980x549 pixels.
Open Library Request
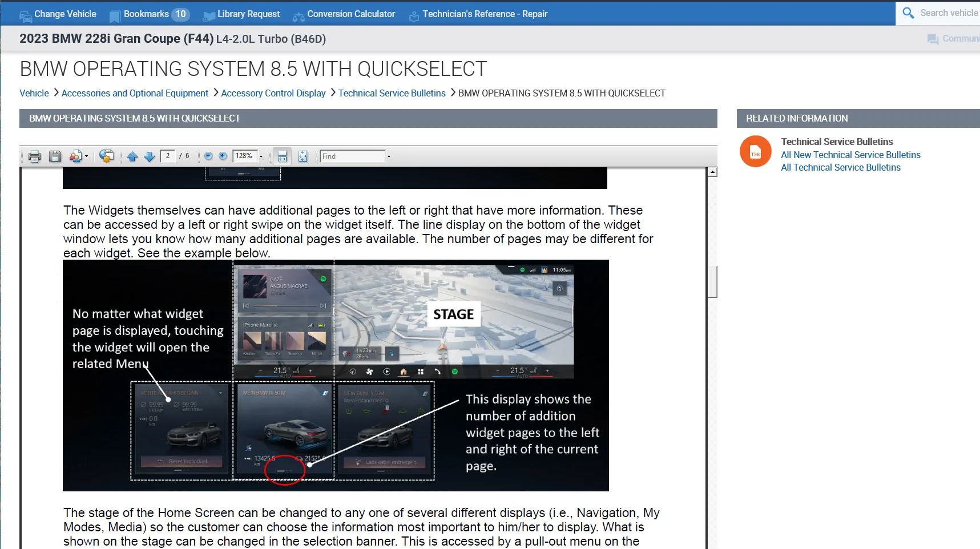coord(248,14)
